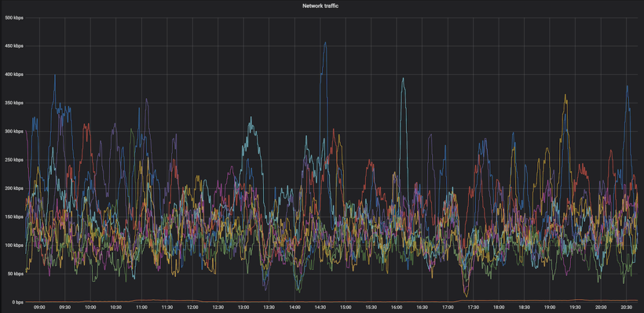Click the cyan peak just after 13:00
The height and width of the screenshot is (313, 644).
click(x=251, y=118)
